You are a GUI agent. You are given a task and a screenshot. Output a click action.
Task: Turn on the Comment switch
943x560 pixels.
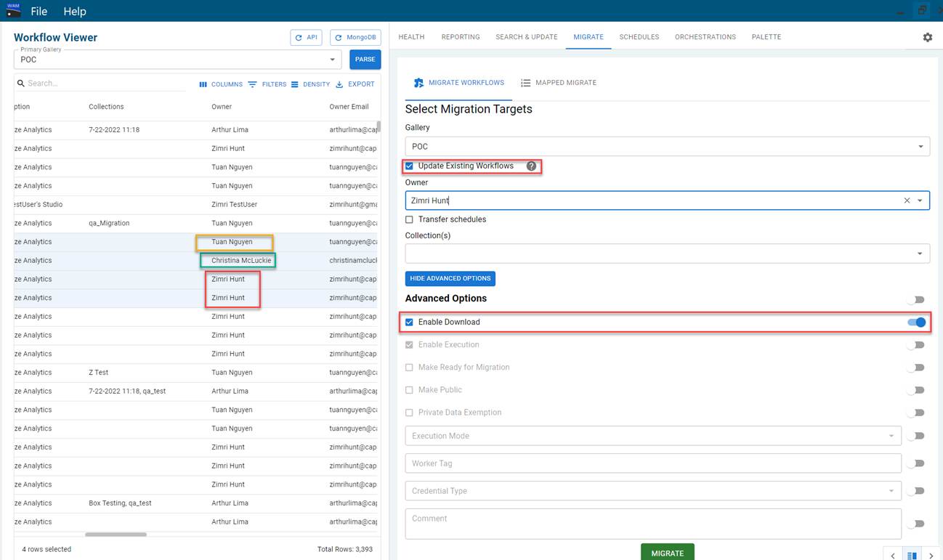[918, 524]
